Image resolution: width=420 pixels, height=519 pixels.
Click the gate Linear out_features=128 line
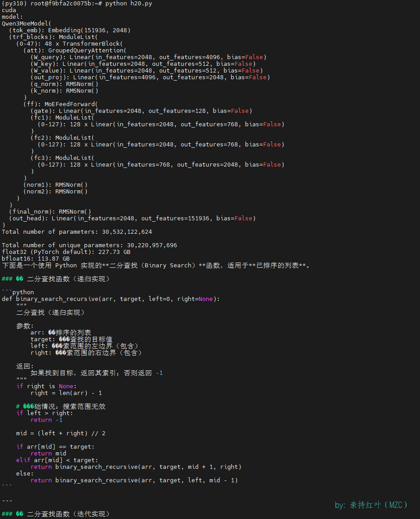141,111
